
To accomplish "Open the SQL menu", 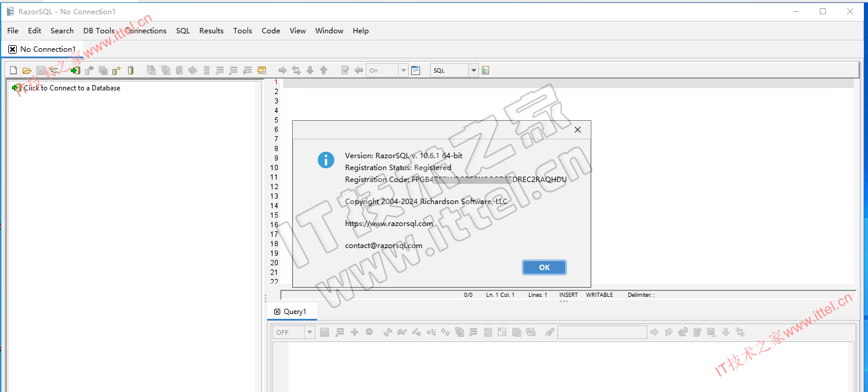I will [183, 31].
